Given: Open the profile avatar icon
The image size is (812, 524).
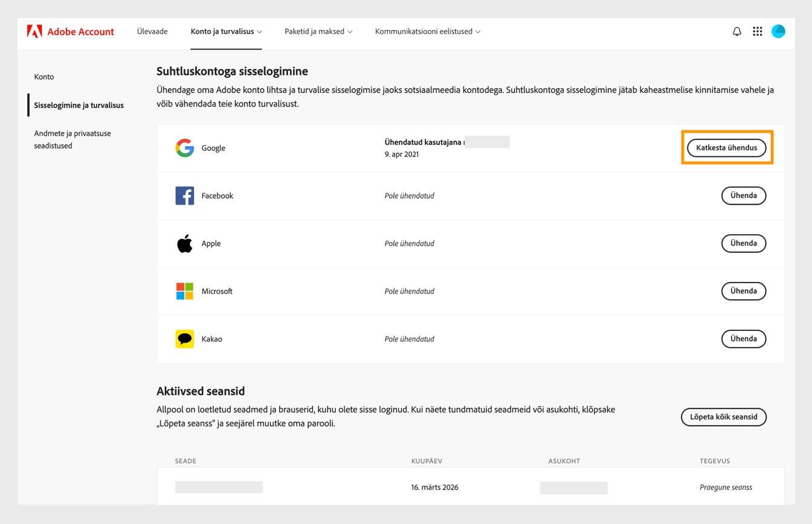Looking at the screenshot, I should click(x=779, y=31).
